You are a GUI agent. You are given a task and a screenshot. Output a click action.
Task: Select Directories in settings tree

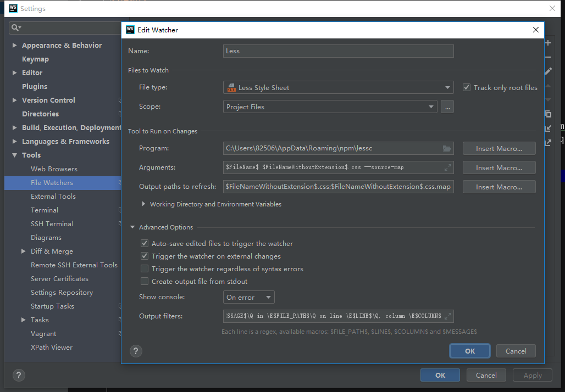[x=40, y=114]
